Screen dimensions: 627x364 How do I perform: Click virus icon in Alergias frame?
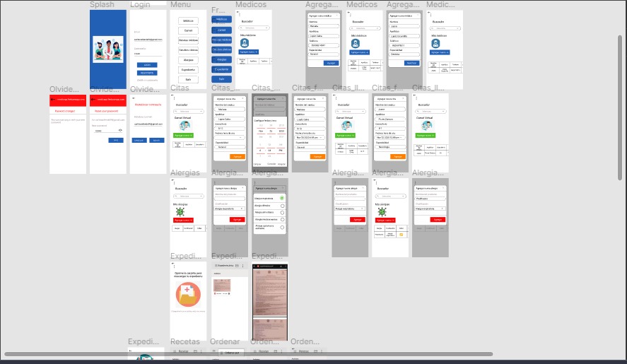(180, 211)
